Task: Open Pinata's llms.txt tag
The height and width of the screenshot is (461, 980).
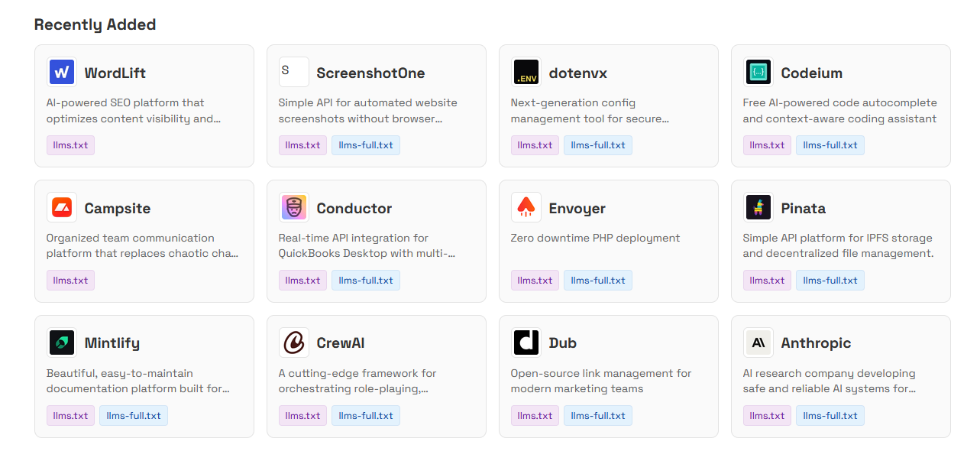Action: coord(767,281)
